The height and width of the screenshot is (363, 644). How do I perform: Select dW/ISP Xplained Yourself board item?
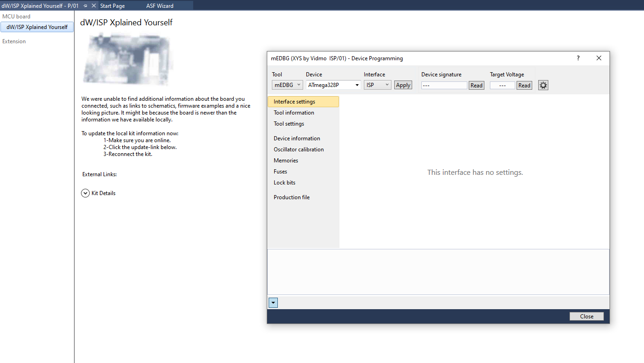point(37,27)
